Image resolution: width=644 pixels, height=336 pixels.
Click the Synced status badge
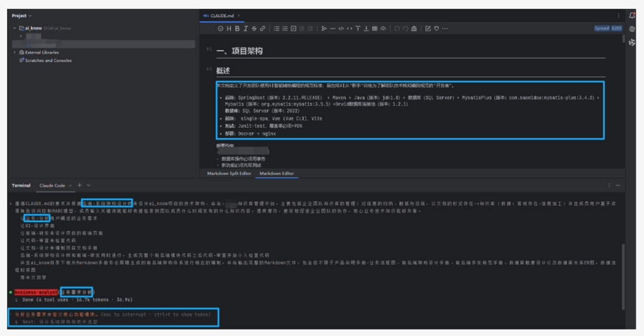point(602,29)
